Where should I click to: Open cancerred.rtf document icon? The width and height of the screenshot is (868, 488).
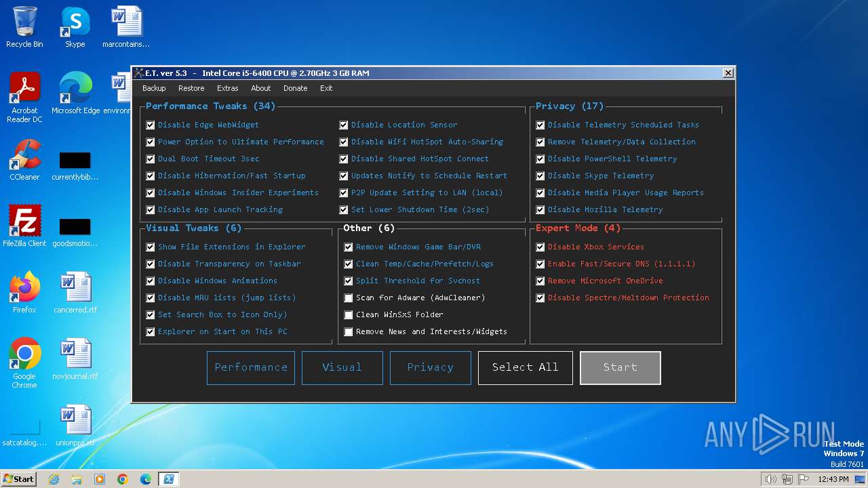coord(75,293)
